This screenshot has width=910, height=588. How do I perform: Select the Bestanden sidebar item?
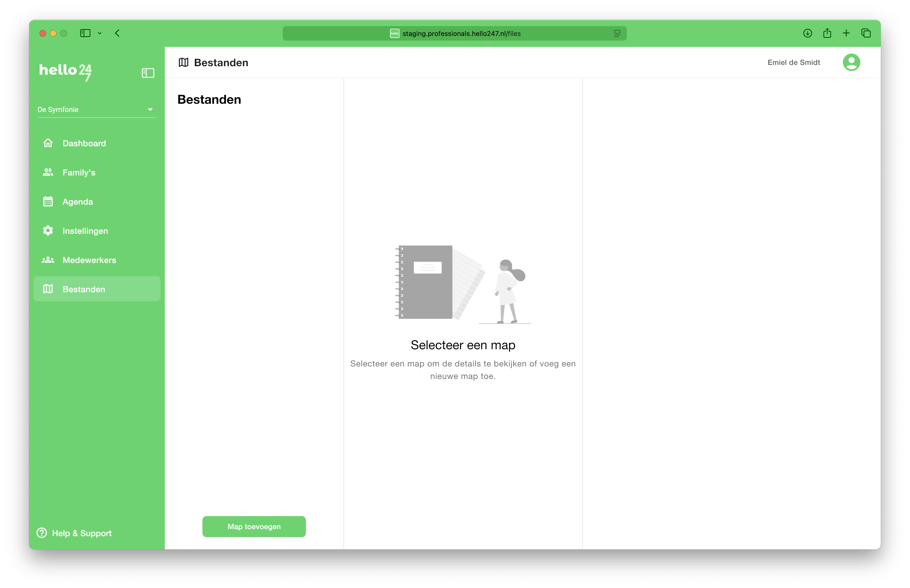(x=84, y=289)
